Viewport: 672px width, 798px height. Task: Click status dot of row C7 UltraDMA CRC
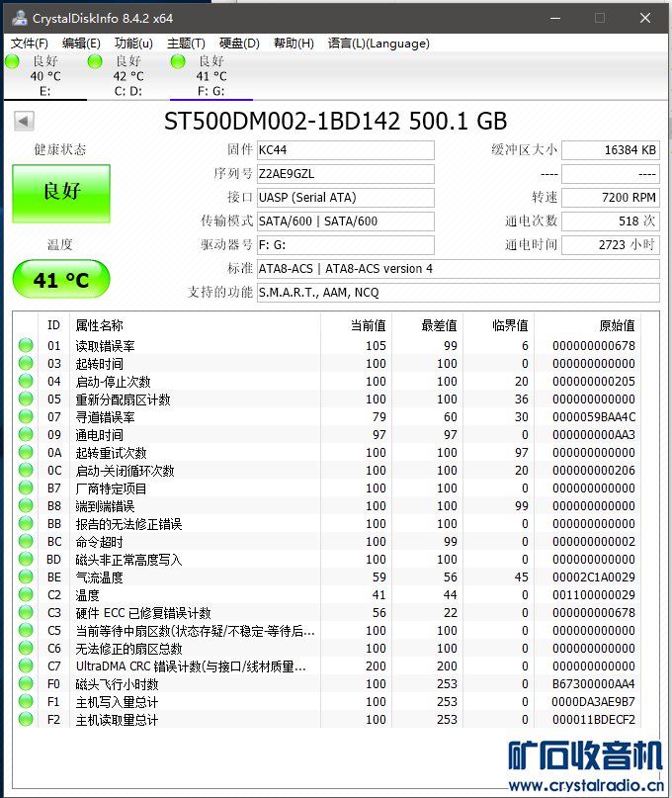click(26, 666)
